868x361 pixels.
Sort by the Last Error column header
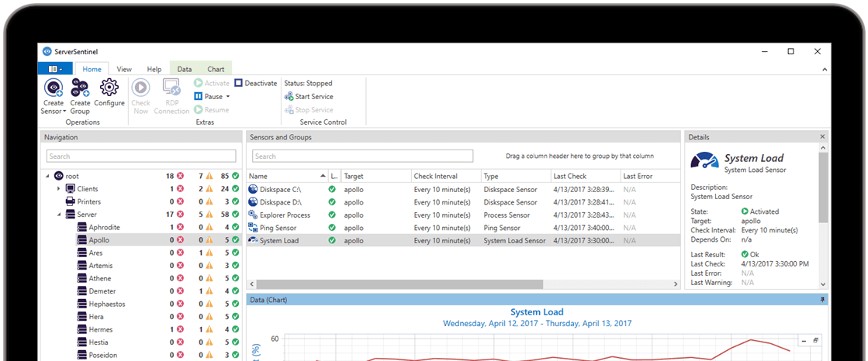click(x=650, y=176)
